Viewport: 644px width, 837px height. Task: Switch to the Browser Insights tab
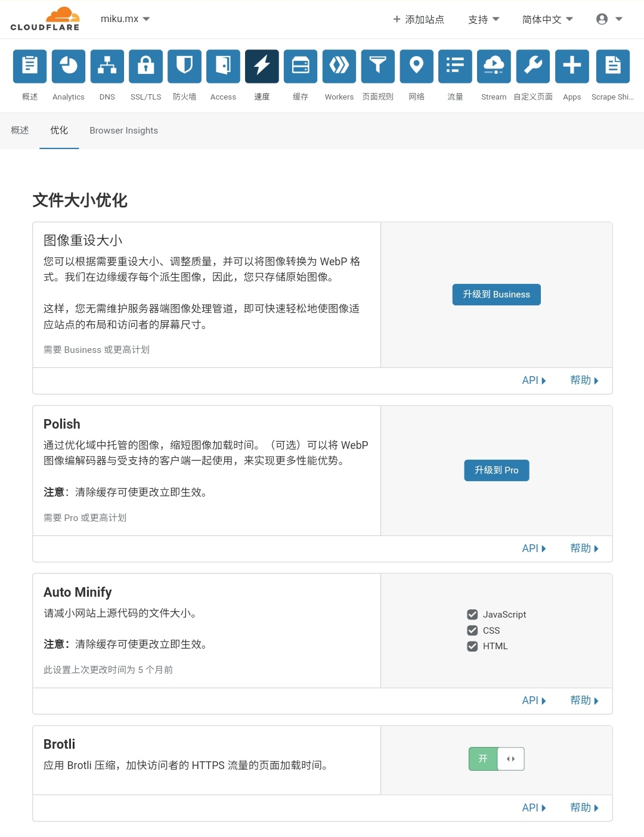click(x=123, y=131)
